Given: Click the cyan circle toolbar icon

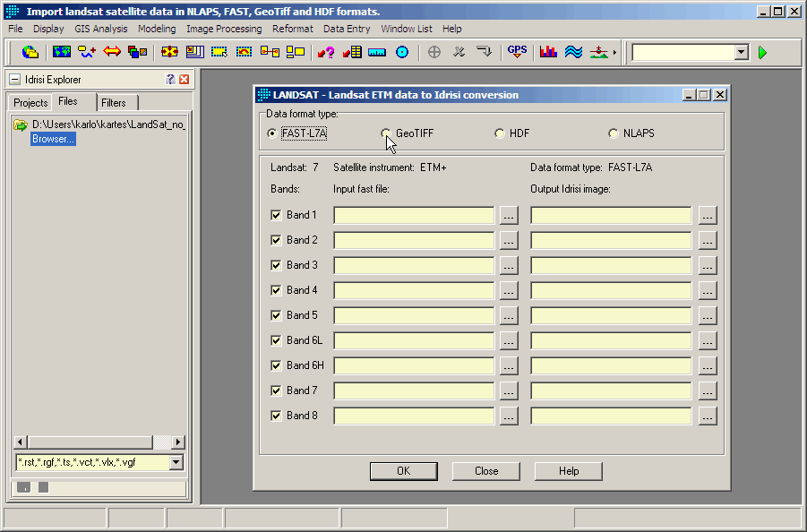Looking at the screenshot, I should click(x=402, y=52).
